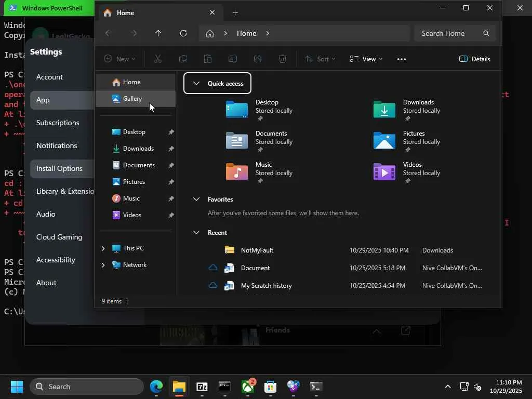
Task: Open the View dropdown menu
Action: [366, 59]
